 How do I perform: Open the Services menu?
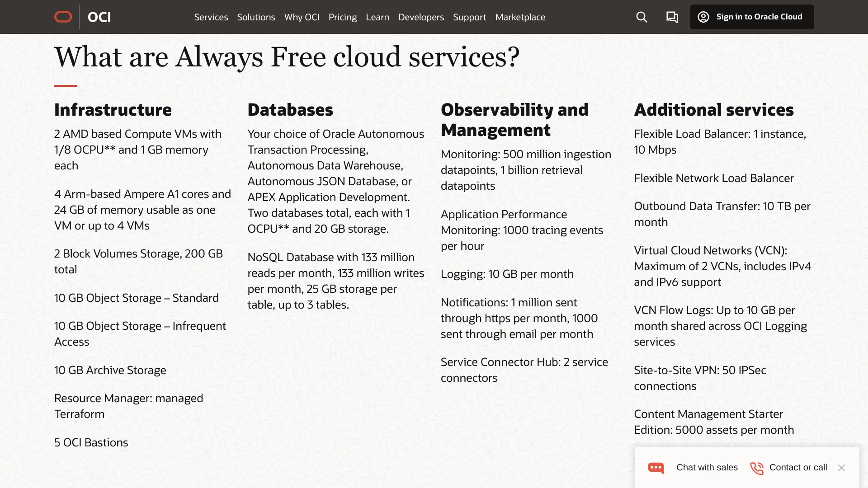point(211,17)
